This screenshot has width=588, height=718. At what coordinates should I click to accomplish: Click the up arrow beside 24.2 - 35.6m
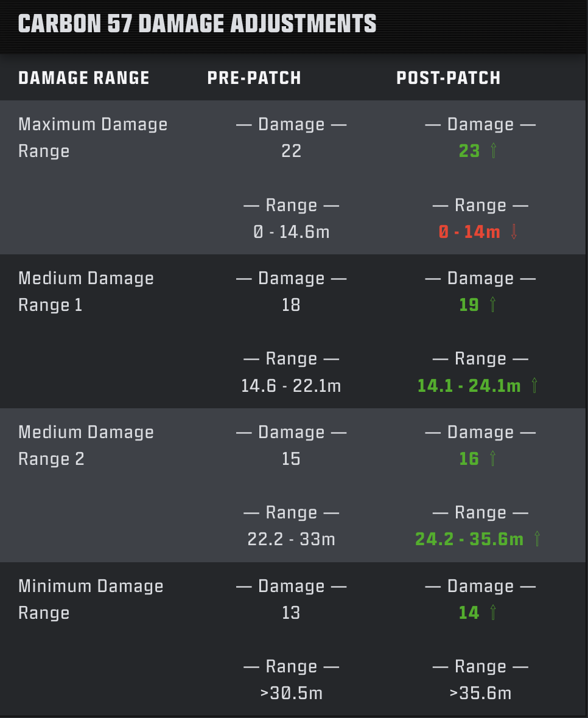coord(537,539)
